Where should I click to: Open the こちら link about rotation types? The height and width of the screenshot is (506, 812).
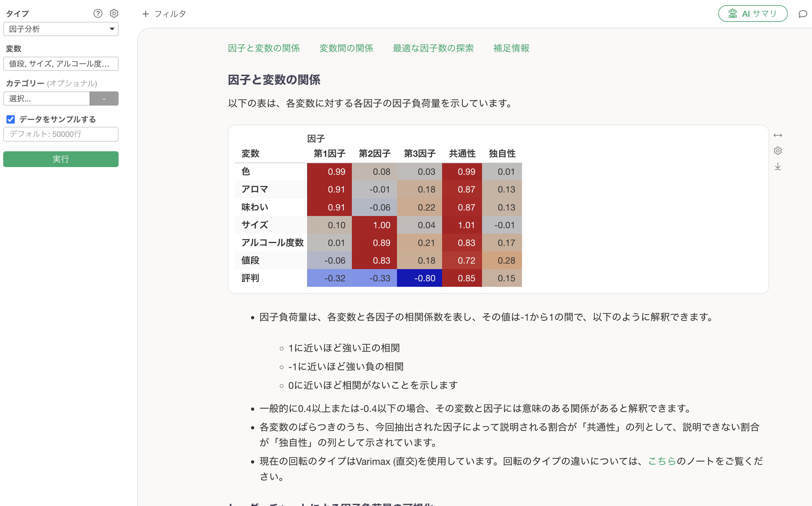click(661, 461)
